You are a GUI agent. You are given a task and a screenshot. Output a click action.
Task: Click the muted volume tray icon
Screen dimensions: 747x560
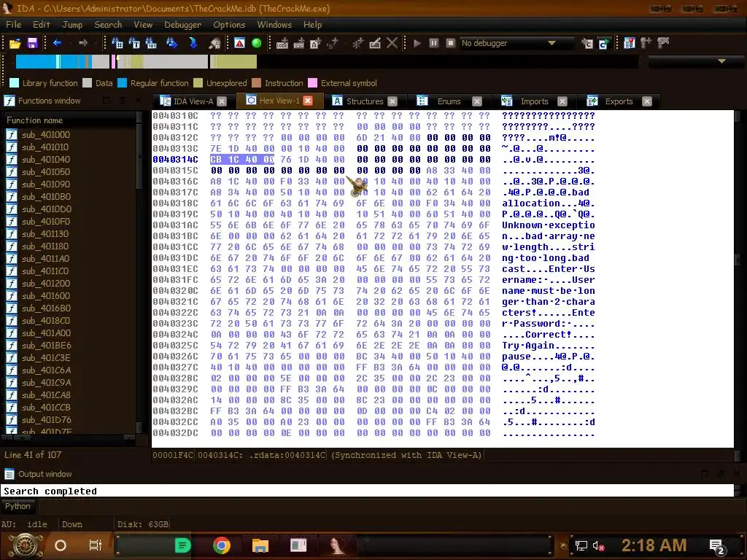point(597,545)
